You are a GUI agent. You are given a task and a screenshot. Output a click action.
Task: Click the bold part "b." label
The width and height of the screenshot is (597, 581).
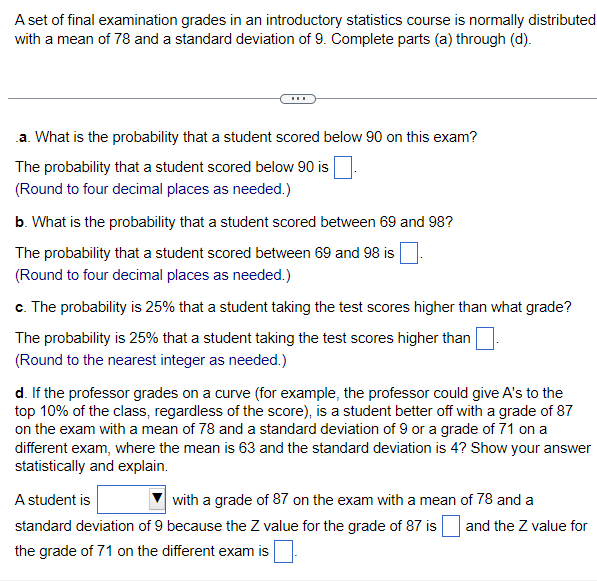tap(21, 222)
